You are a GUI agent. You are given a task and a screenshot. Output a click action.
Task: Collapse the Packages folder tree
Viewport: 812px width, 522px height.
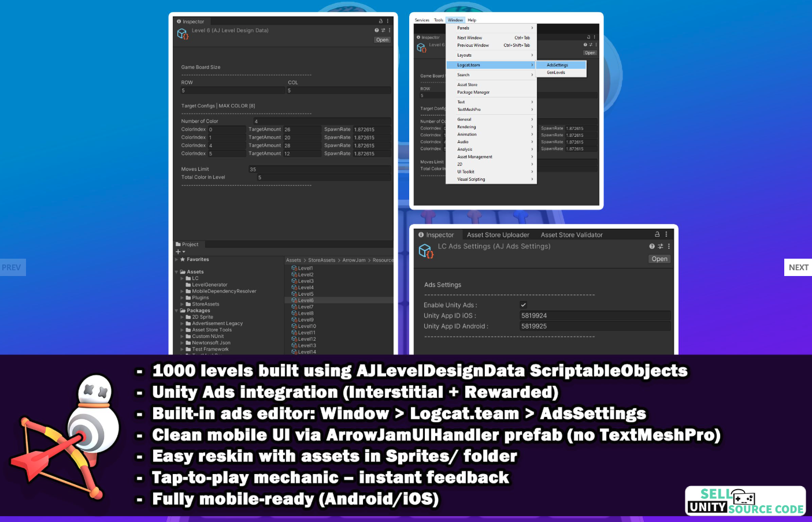coord(176,311)
